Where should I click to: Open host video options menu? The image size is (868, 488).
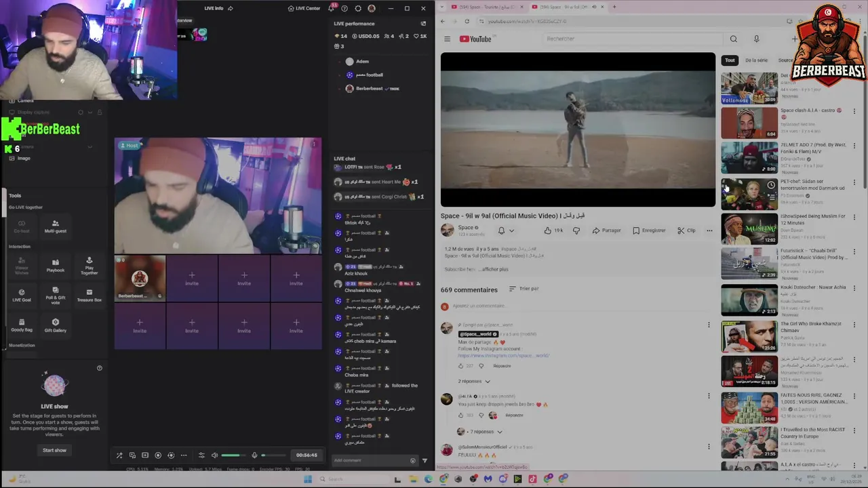[x=313, y=144]
